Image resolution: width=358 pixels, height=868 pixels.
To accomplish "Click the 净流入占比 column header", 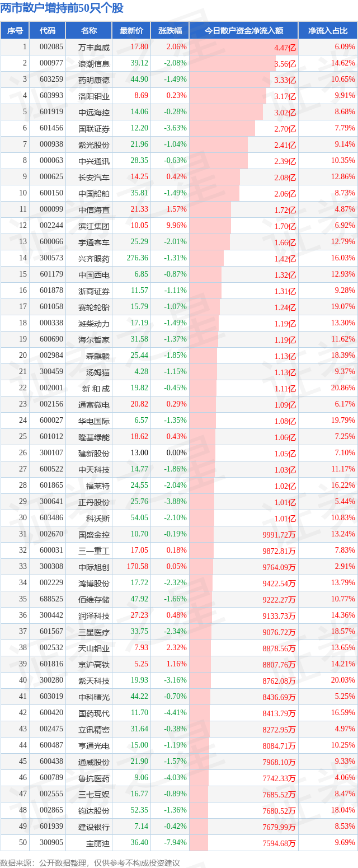I will pyautogui.click(x=328, y=31).
